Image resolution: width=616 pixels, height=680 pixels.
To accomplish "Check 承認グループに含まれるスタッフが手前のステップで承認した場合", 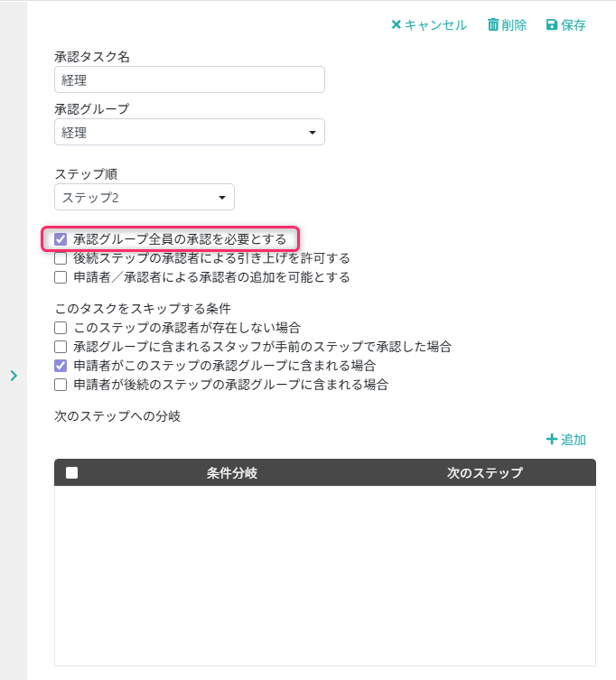I will [x=61, y=347].
